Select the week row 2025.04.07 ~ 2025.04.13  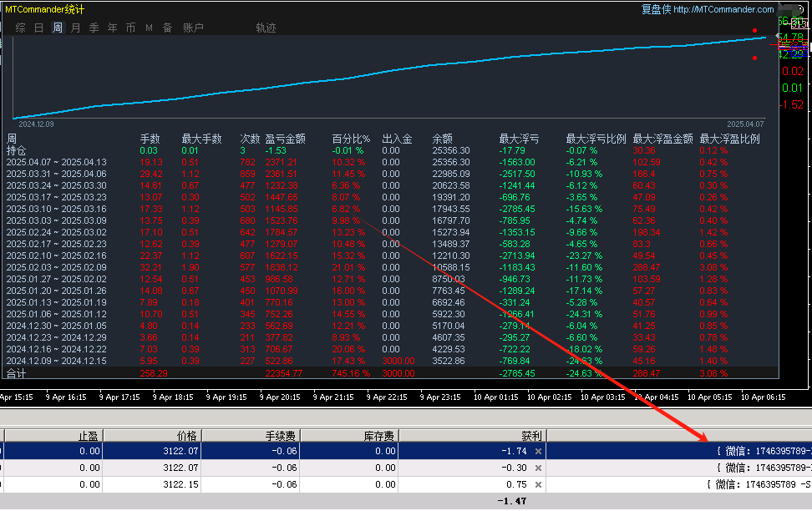point(390,162)
